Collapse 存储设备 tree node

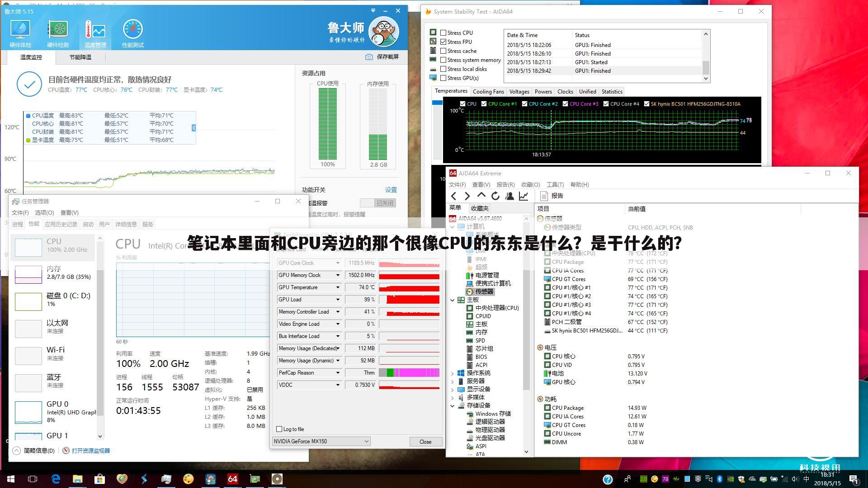pos(453,406)
